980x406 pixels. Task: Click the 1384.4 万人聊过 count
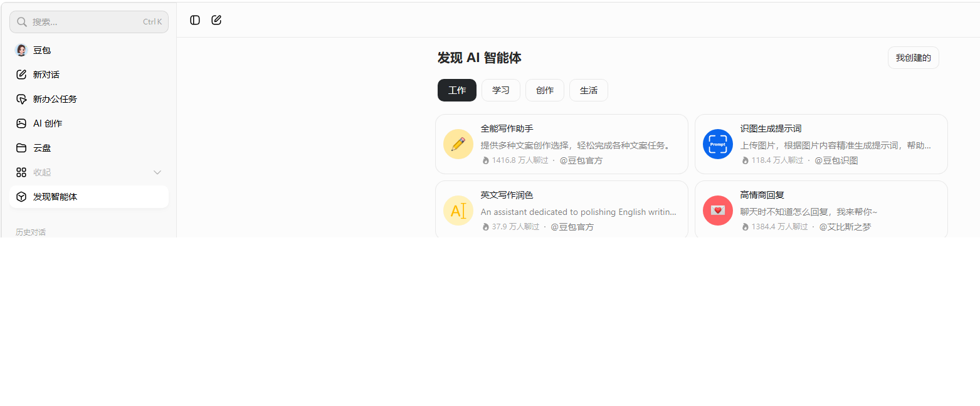pos(779,227)
